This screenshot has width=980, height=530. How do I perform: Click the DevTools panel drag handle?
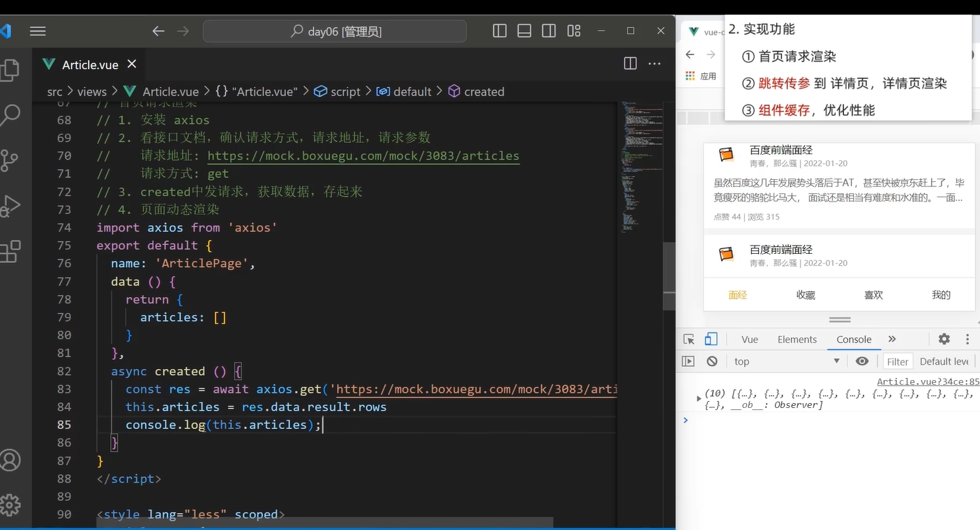click(839, 320)
